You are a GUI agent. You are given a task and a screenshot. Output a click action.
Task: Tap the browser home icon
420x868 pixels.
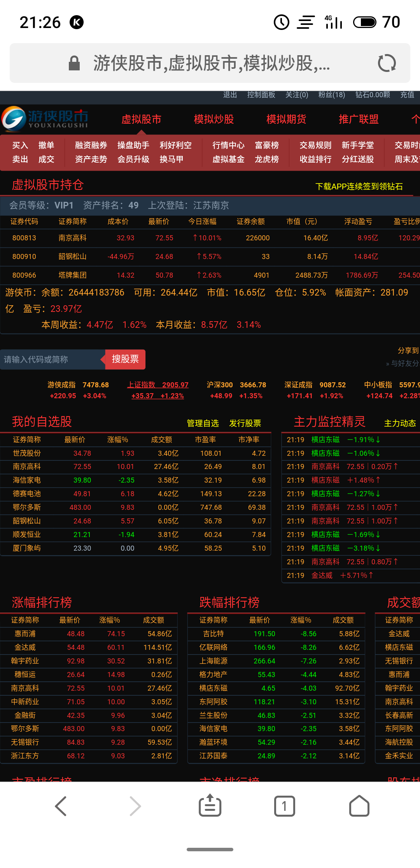(359, 806)
